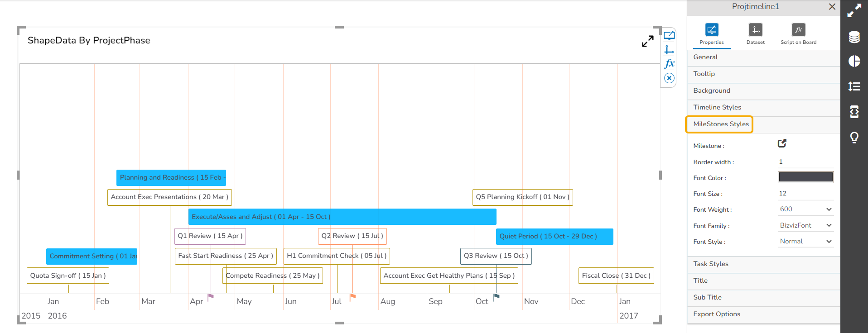Image resolution: width=868 pixels, height=333 pixels.
Task: Open the Script on Board tab
Action: point(798,30)
